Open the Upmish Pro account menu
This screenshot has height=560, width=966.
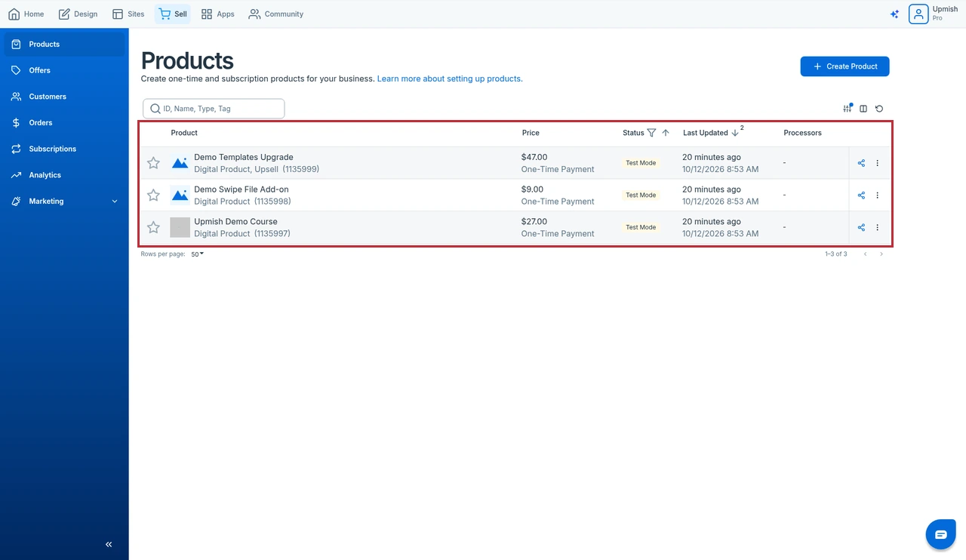[934, 14]
